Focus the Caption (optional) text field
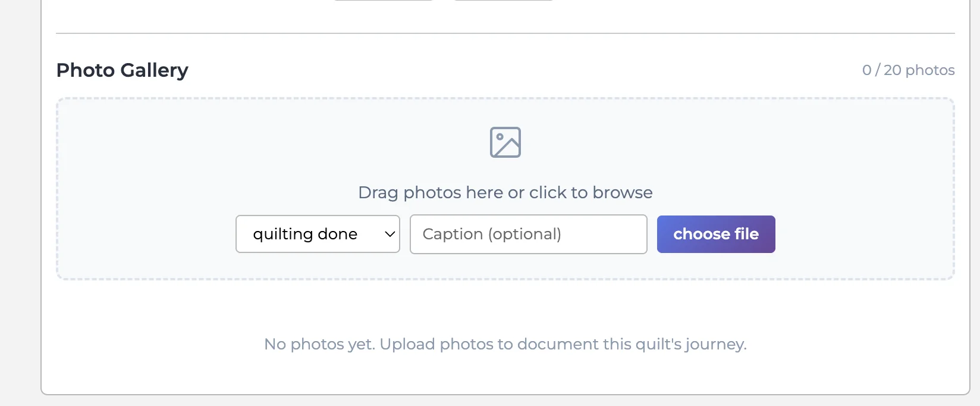 pos(528,234)
